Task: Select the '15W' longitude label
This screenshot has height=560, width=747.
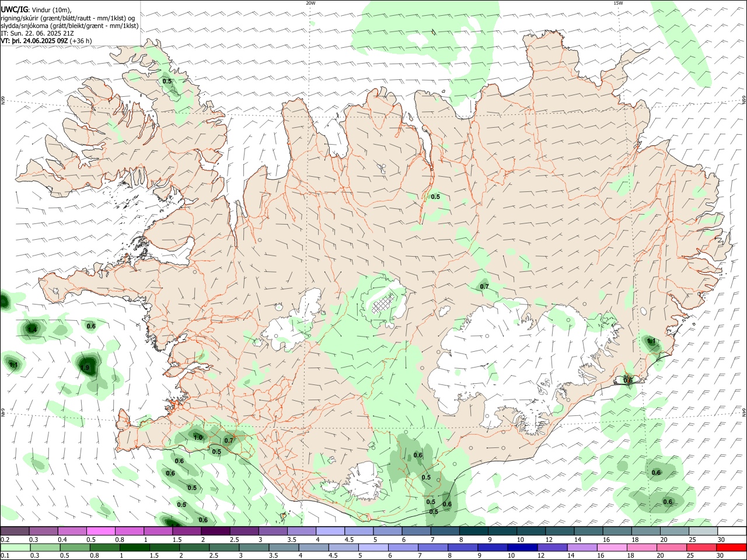Action: (x=618, y=3)
